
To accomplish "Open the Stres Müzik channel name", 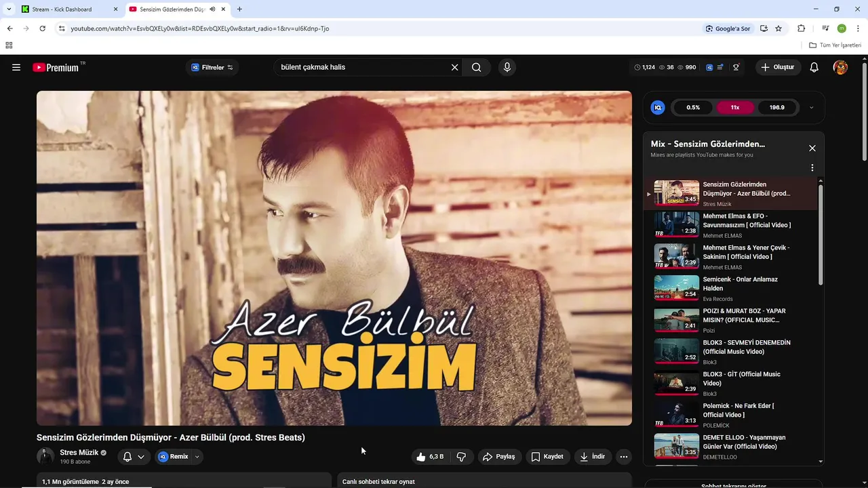I will tap(79, 453).
